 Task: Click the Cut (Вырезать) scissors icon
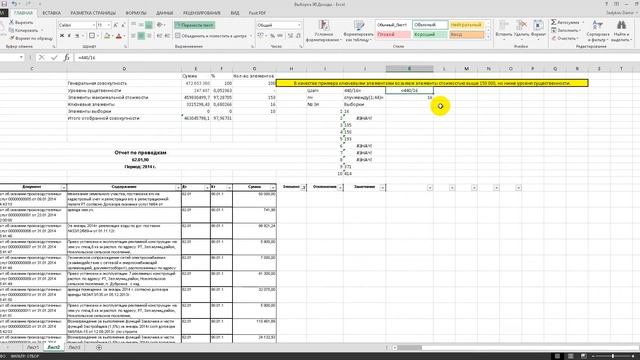click(x=11, y=22)
